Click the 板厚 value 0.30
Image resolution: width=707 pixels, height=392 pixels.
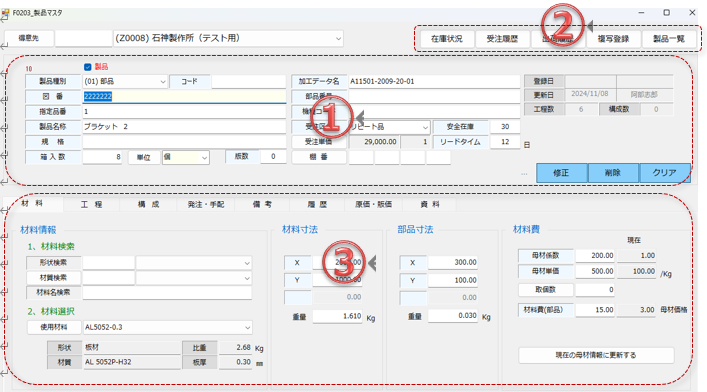236,362
